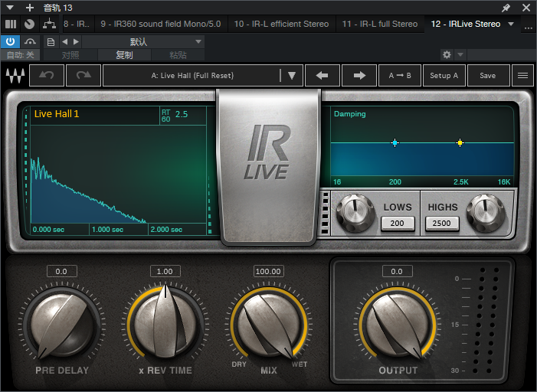Load previous Waves preset left arrow
The image size is (537, 392).
(322, 75)
